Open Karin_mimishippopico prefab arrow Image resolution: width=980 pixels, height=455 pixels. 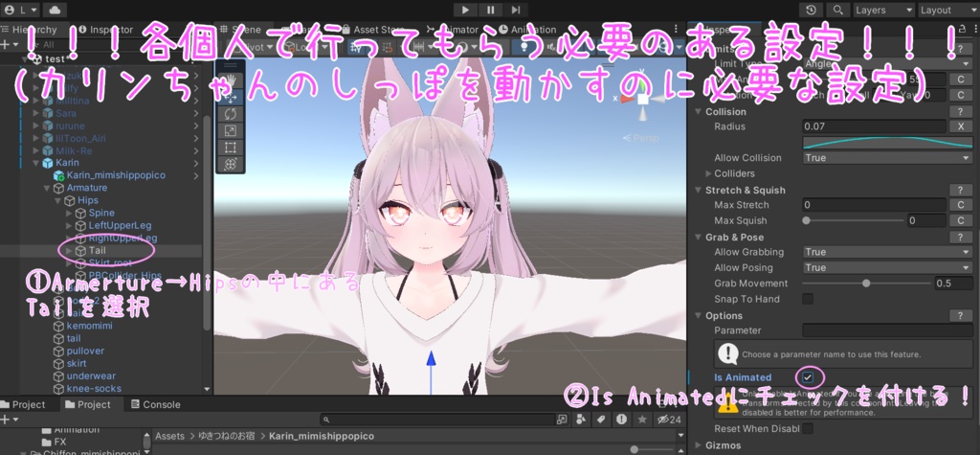click(196, 175)
